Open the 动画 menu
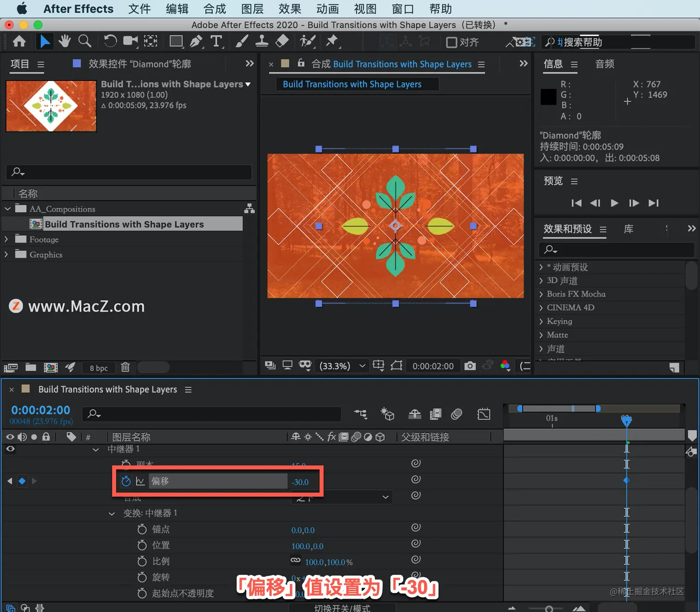 pos(327,9)
